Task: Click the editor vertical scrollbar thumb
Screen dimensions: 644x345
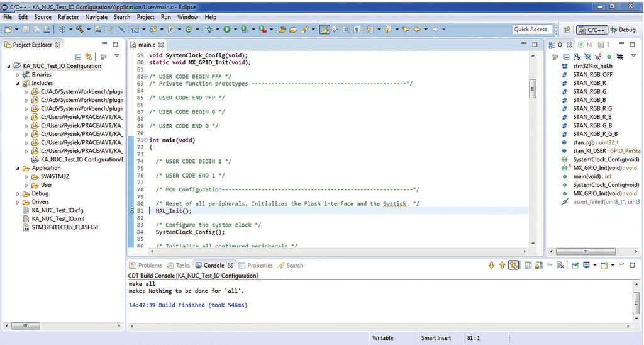Action: (x=533, y=88)
